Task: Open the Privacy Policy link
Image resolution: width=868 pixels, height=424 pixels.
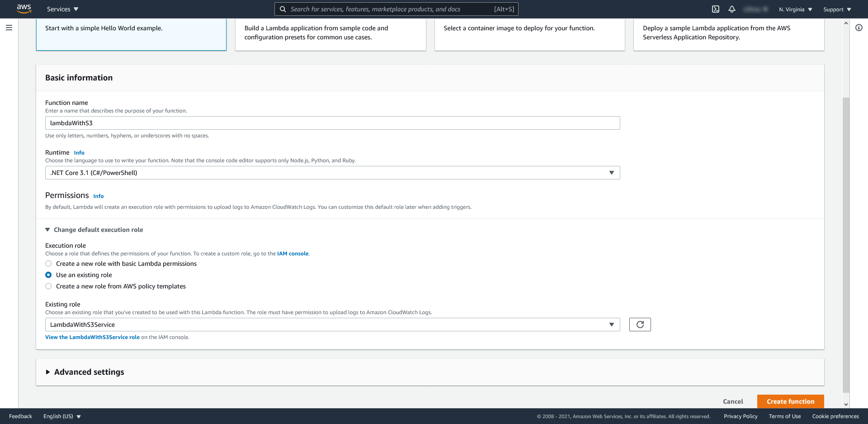Action: point(741,416)
